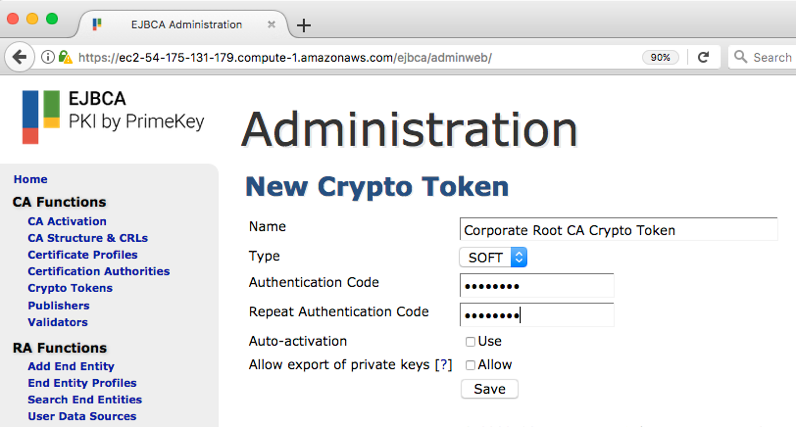Viewport: 796px width, 427px height.
Task: Close the EJBCA Administration tab
Action: tap(273, 24)
